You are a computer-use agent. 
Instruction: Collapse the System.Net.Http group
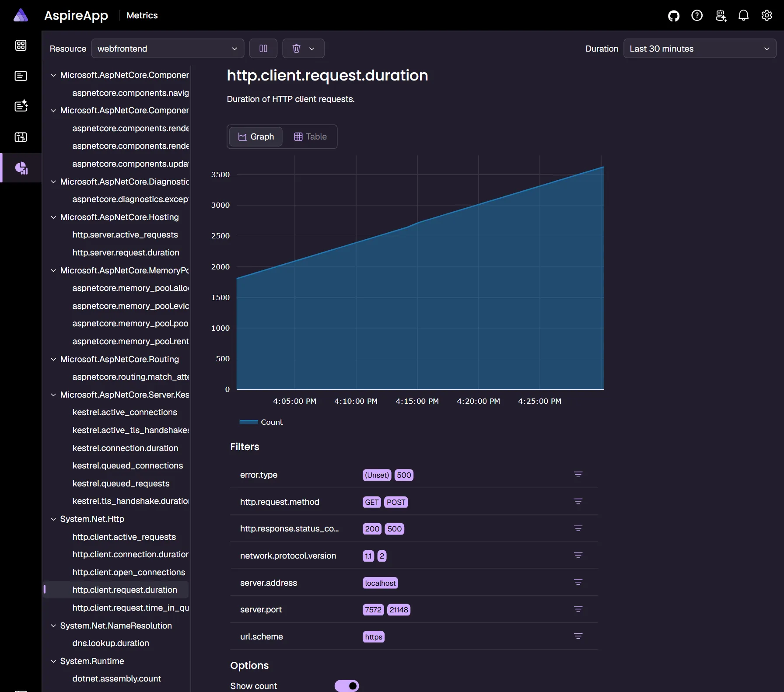pos(53,519)
